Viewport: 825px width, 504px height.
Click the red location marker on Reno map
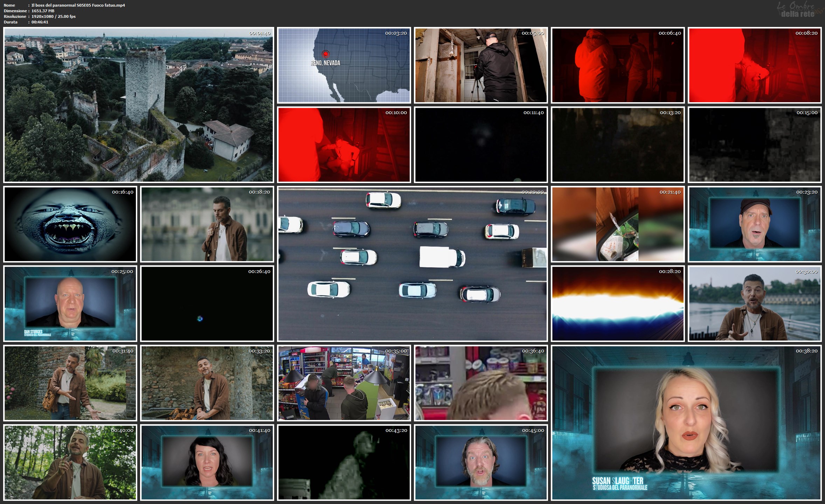[x=326, y=54]
